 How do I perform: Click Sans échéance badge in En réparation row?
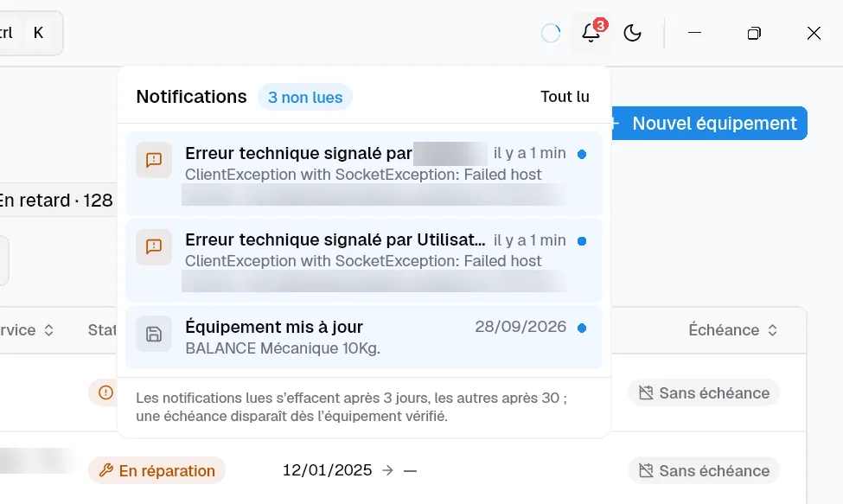(x=703, y=470)
